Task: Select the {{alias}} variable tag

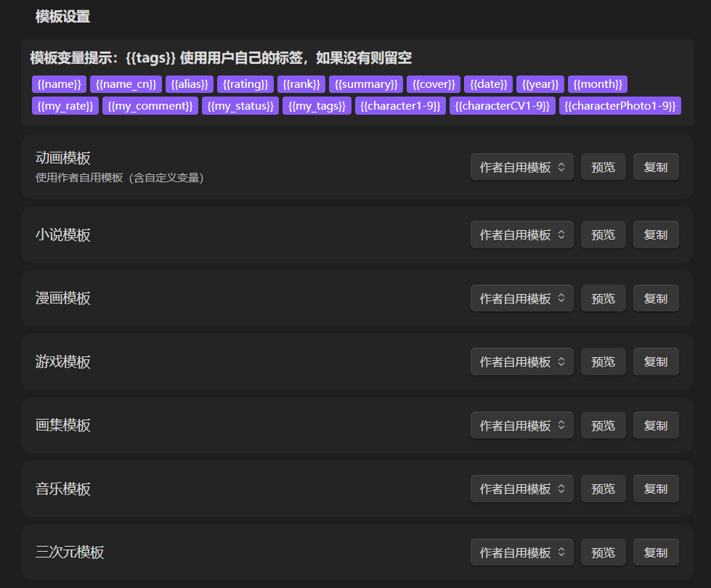Action: pos(190,84)
